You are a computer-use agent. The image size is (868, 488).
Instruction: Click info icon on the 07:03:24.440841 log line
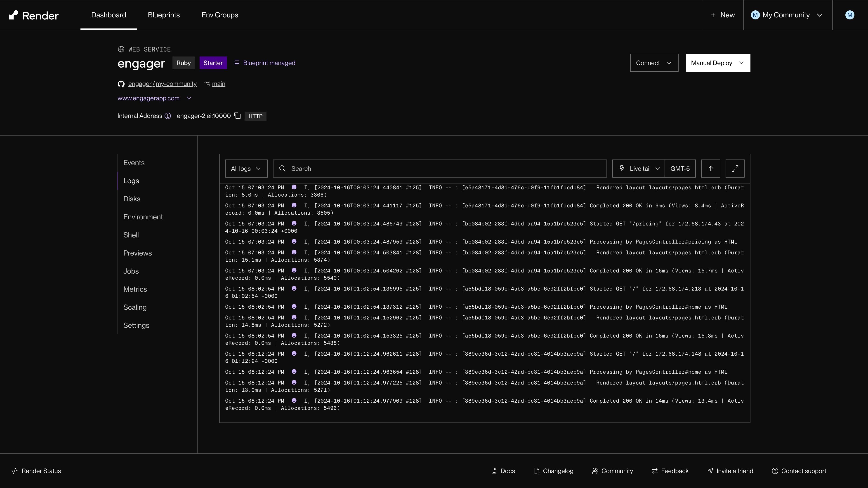(x=294, y=187)
